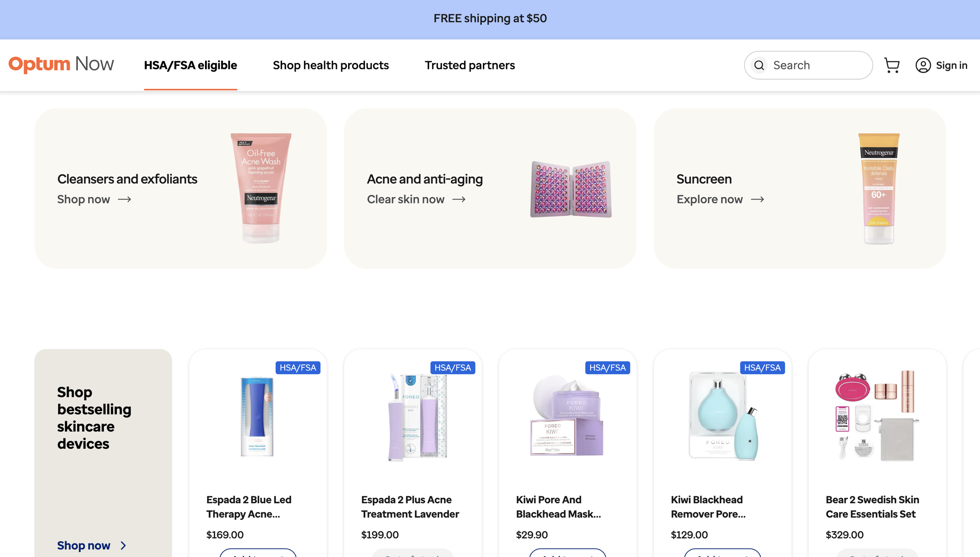980x557 pixels.
Task: Open the HSA/FSA eligible tab
Action: pos(191,65)
